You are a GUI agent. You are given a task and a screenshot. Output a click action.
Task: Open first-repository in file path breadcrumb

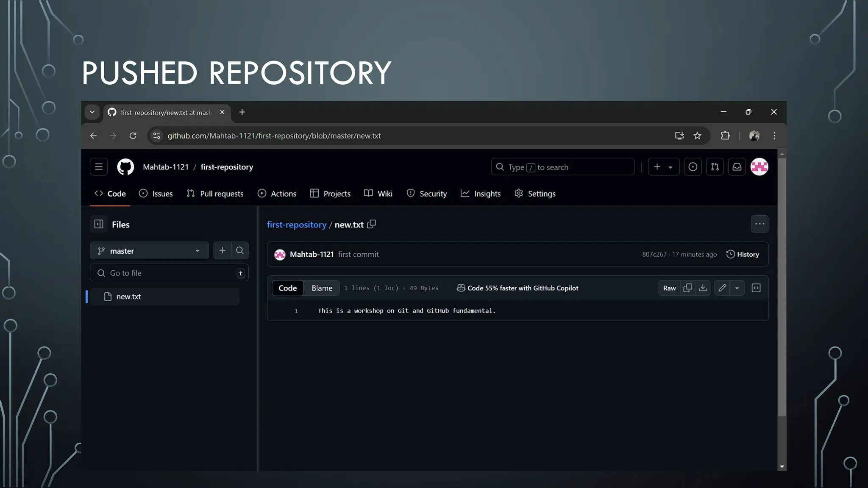point(297,225)
